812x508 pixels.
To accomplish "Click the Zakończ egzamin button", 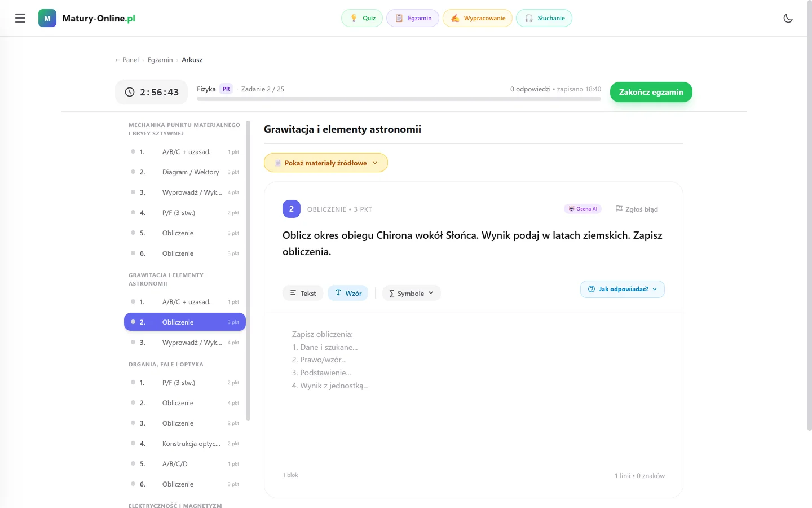I will click(651, 92).
